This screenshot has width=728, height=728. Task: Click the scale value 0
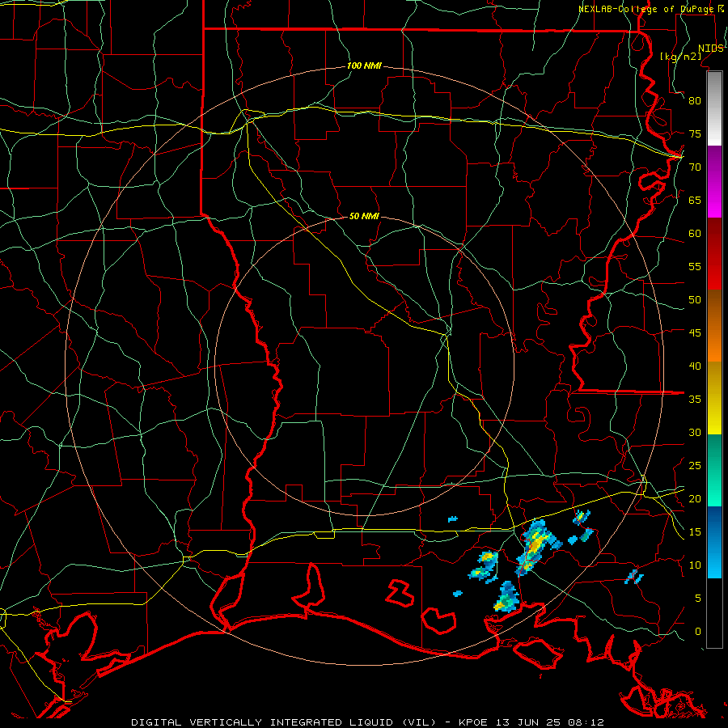pyautogui.click(x=698, y=632)
